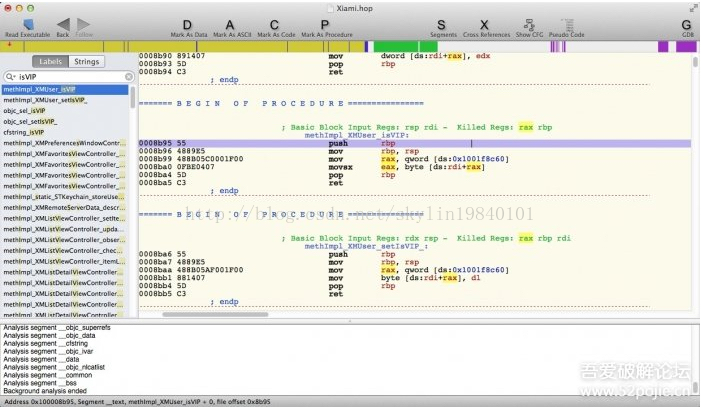Select objc_sel_setIsVIP_ label
This screenshot has width=701, height=407.
pos(65,122)
